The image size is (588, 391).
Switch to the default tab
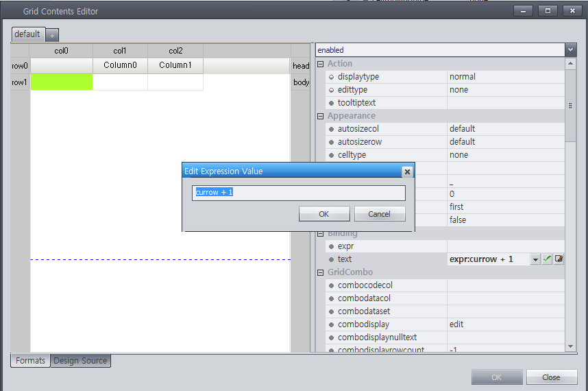(27, 34)
